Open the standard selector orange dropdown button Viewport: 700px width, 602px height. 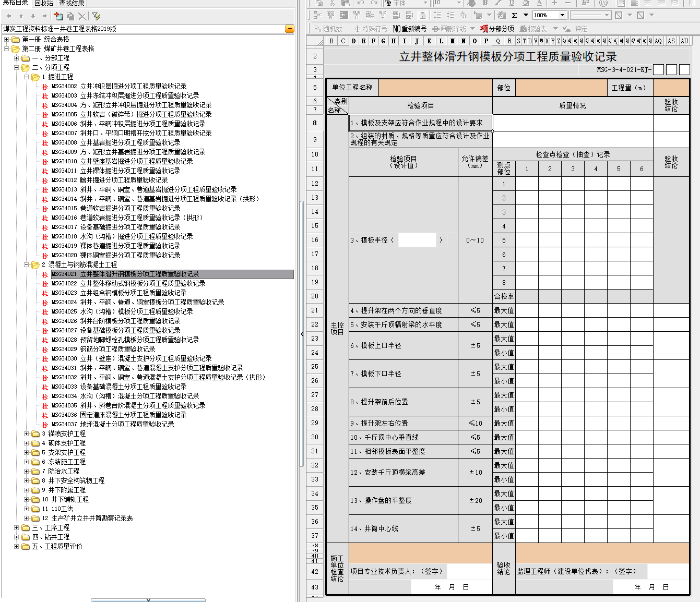[290, 29]
